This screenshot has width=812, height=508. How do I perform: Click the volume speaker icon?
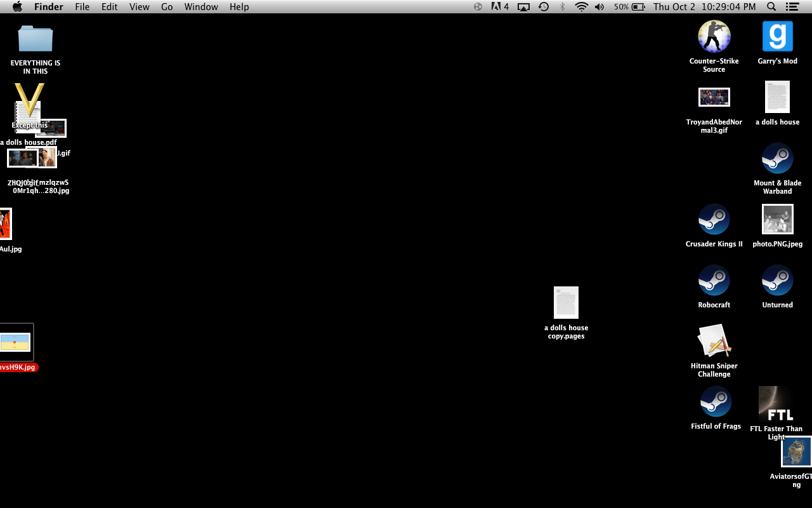[x=599, y=7]
